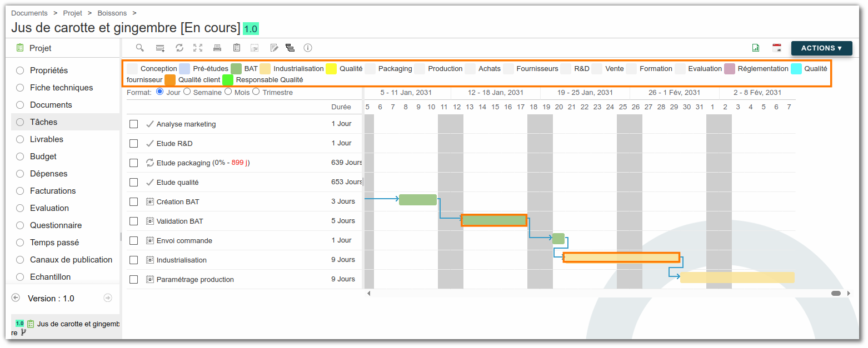Click the add task row icon

pos(160,48)
